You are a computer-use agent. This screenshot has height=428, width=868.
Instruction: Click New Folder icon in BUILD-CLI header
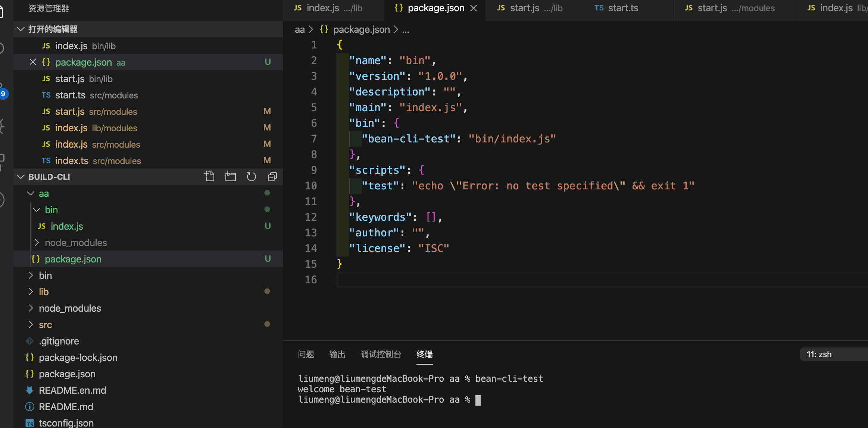[230, 176]
